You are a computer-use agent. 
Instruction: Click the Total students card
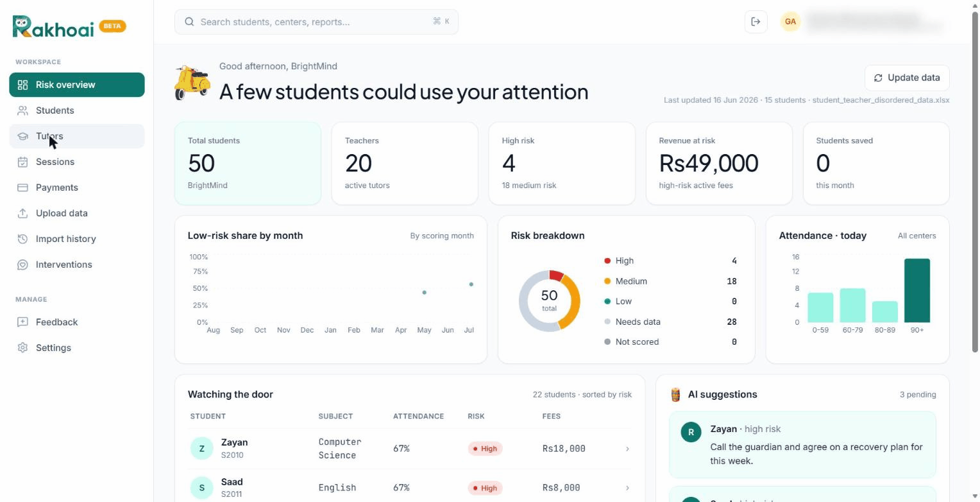tap(248, 164)
